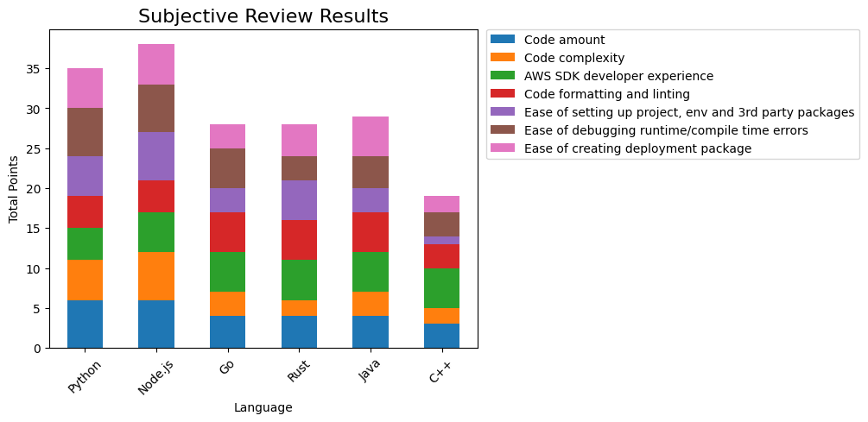This screenshot has width=868, height=422.
Task: Click 'Ease of creating deployment package' text
Action: pyautogui.click(x=637, y=148)
